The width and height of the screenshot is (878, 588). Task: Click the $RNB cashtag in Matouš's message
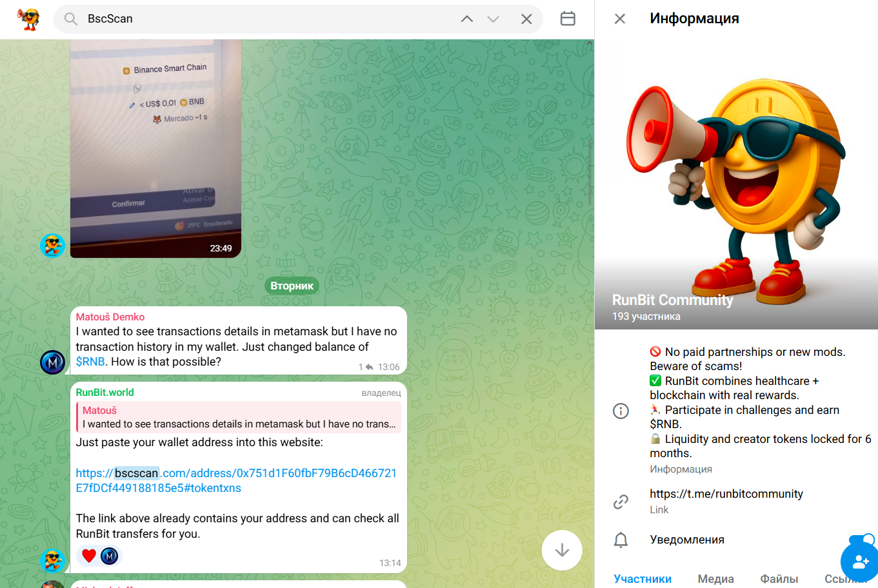tap(90, 362)
